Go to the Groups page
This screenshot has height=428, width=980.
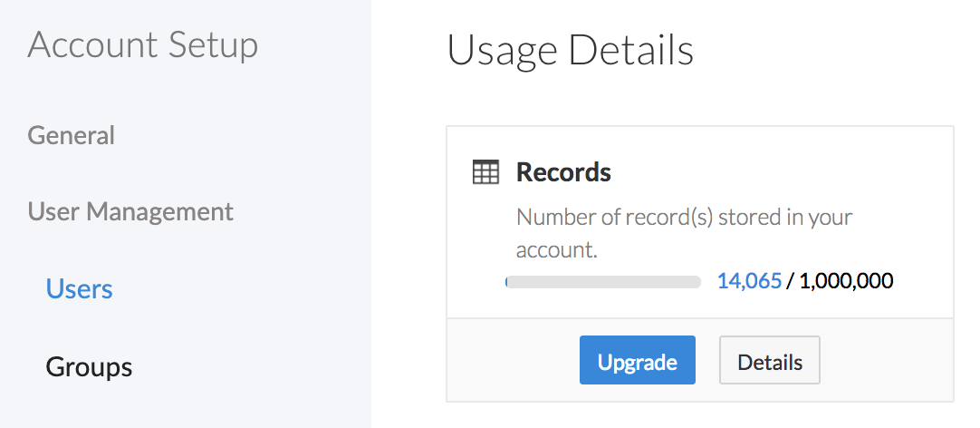(x=89, y=367)
